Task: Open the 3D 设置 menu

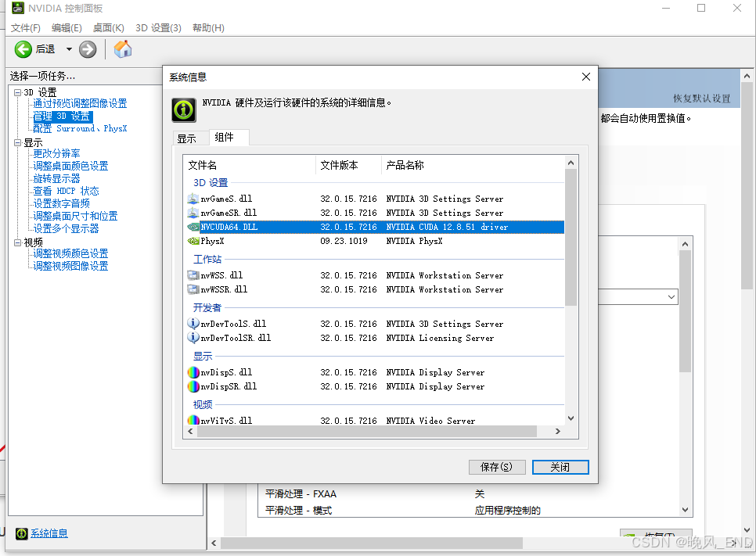Action: pyautogui.click(x=158, y=28)
